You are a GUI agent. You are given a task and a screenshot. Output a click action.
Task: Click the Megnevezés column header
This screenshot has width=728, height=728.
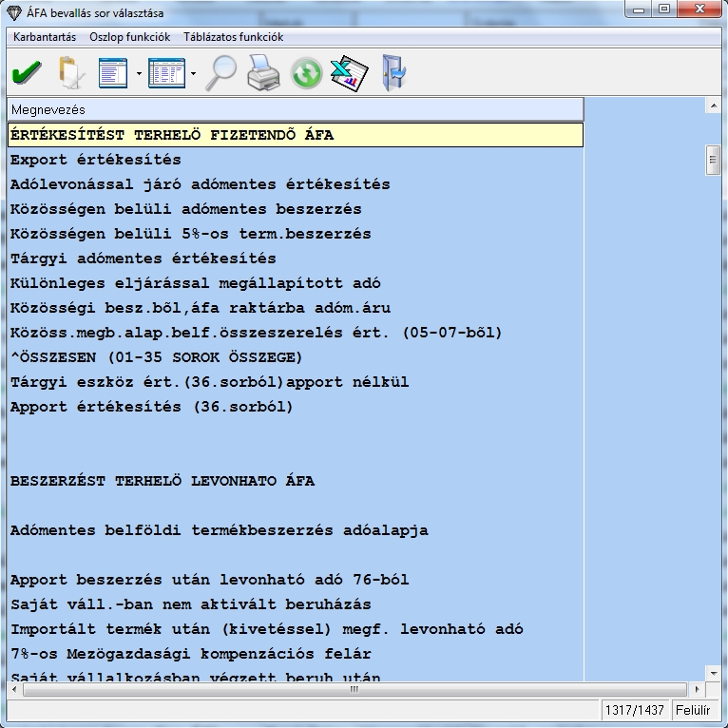point(295,109)
